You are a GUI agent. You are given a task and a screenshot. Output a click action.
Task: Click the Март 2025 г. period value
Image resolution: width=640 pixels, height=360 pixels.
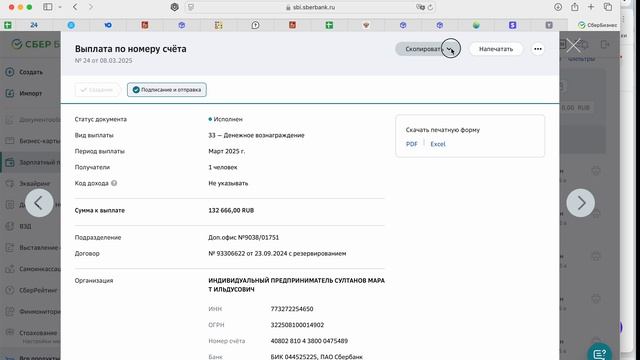coord(227,151)
